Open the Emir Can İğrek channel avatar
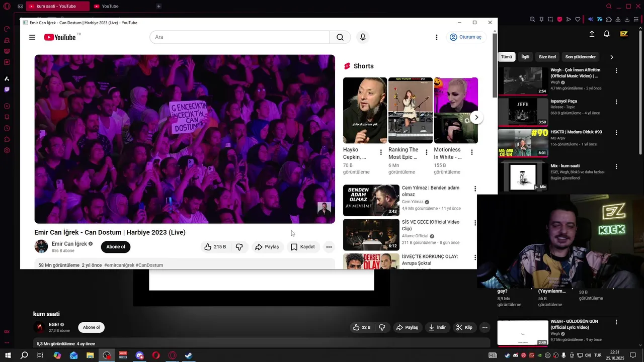Screen dimensions: 644x362 (x=41, y=246)
